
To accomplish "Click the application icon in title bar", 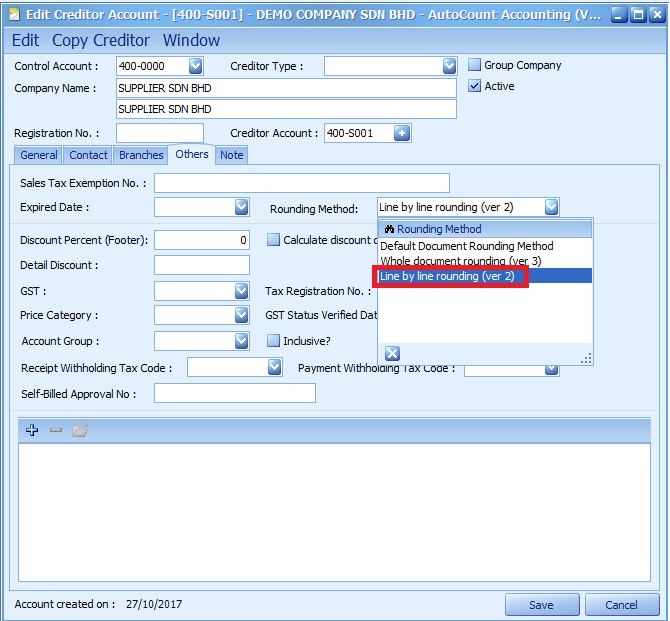I will point(14,13).
